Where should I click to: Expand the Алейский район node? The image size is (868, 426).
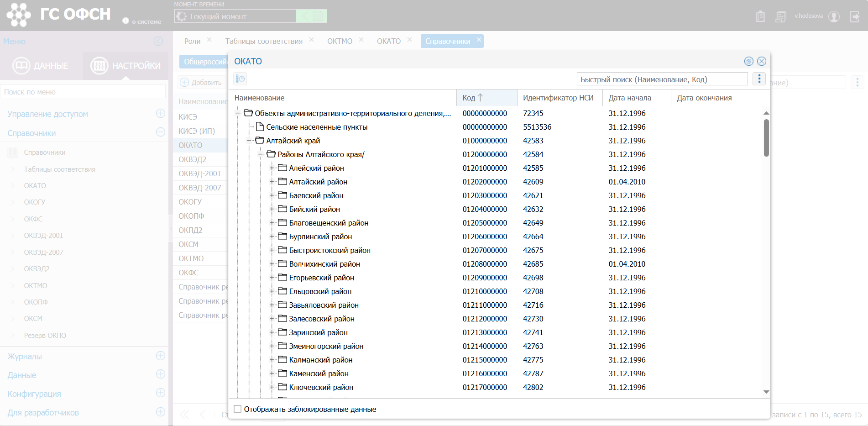(272, 168)
